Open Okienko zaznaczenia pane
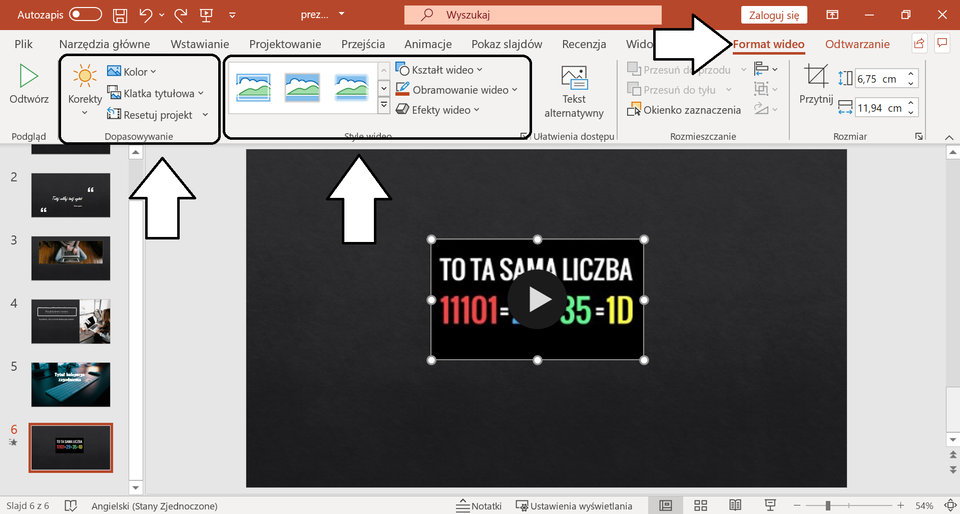The width and height of the screenshot is (960, 514). coord(684,110)
